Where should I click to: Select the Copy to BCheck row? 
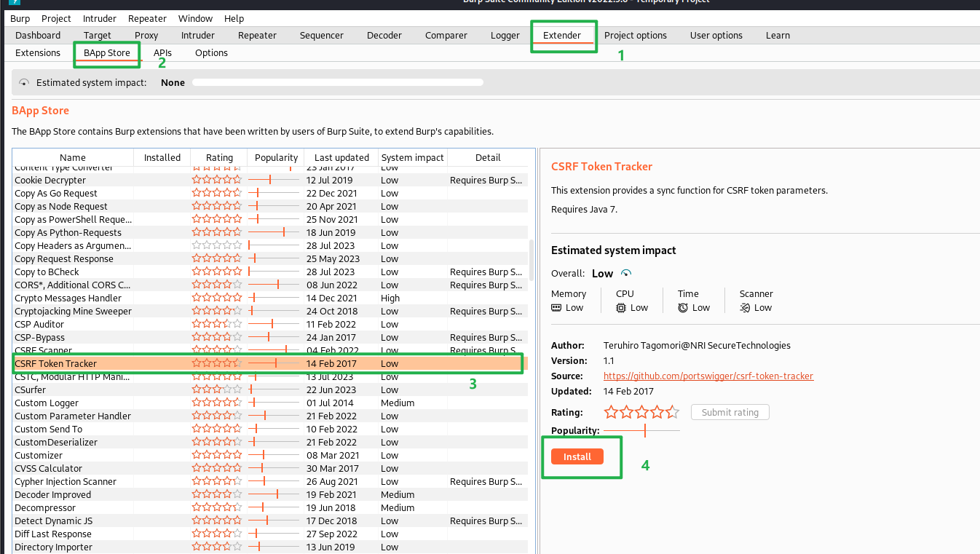click(270, 272)
